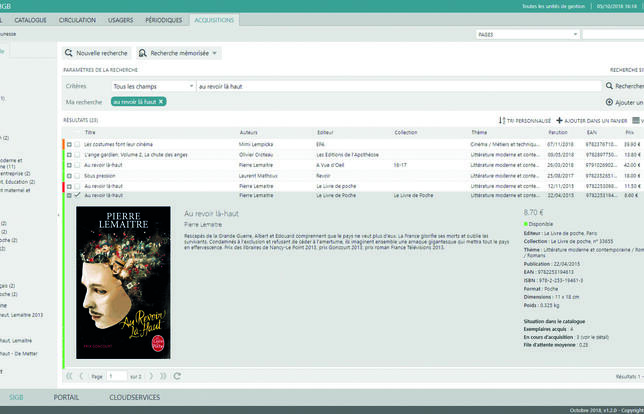The width and height of the screenshot is (644, 414).
Task: Remove the 'au revoir là haut' search tag
Action: pyautogui.click(x=161, y=102)
